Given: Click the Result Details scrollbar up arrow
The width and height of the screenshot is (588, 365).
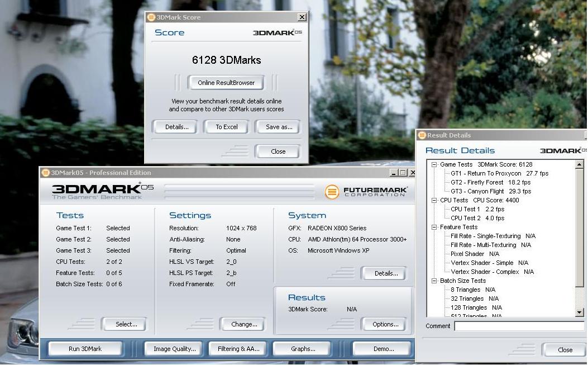Looking at the screenshot, I should pyautogui.click(x=580, y=164).
